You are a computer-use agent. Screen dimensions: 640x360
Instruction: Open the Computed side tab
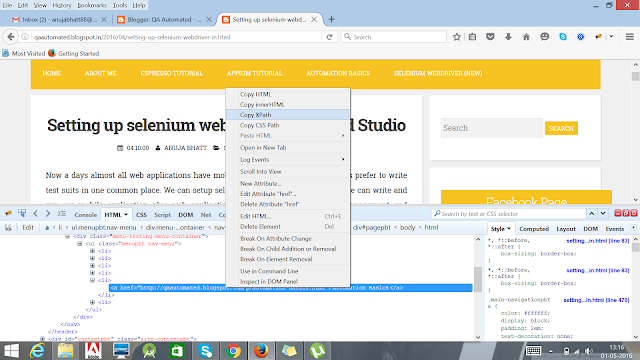click(x=534, y=229)
